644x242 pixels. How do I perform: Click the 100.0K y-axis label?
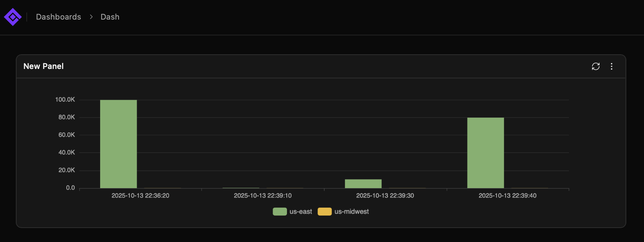[x=65, y=100]
